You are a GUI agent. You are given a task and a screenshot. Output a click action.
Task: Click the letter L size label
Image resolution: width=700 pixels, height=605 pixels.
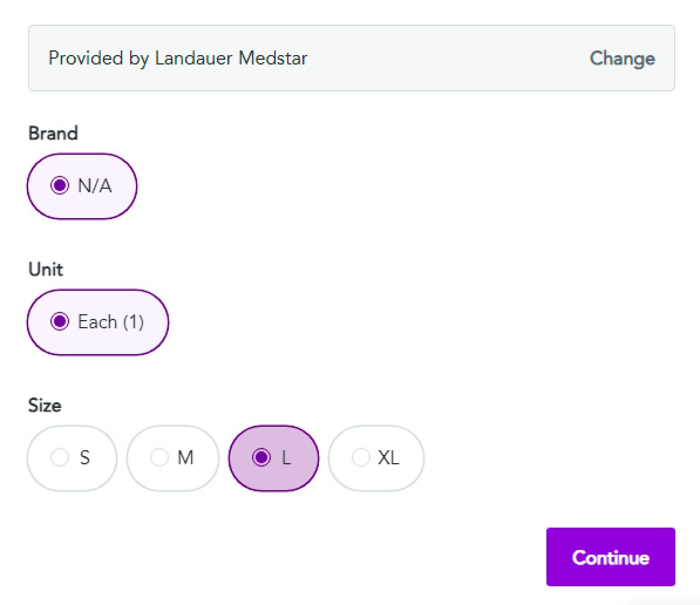(x=286, y=457)
